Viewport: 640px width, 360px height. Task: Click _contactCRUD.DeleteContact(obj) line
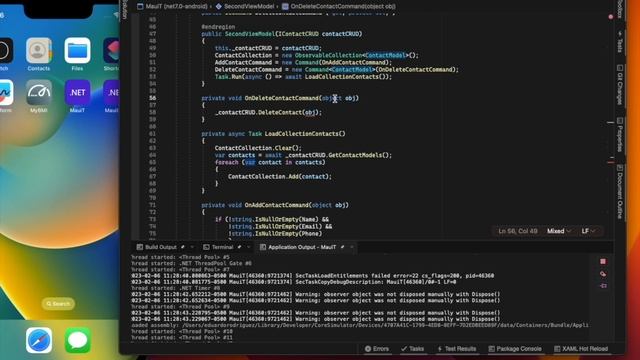268,112
